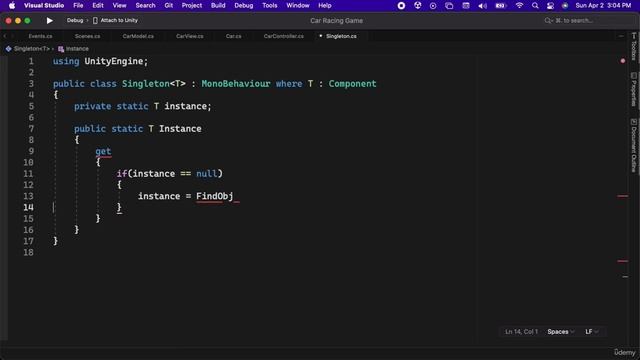Image resolution: width=640 pixels, height=360 pixels.
Task: Select the Singleton.cs tab
Action: (x=341, y=36)
